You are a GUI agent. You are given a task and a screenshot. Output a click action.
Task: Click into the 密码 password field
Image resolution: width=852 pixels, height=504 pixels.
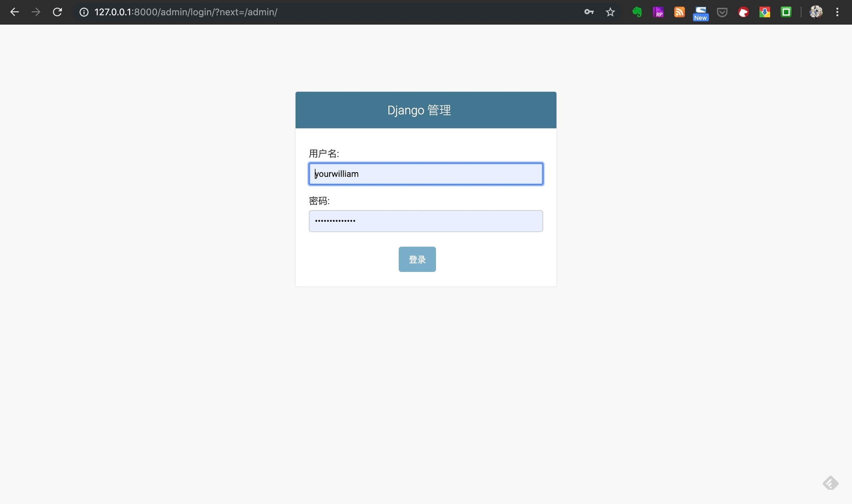click(426, 221)
